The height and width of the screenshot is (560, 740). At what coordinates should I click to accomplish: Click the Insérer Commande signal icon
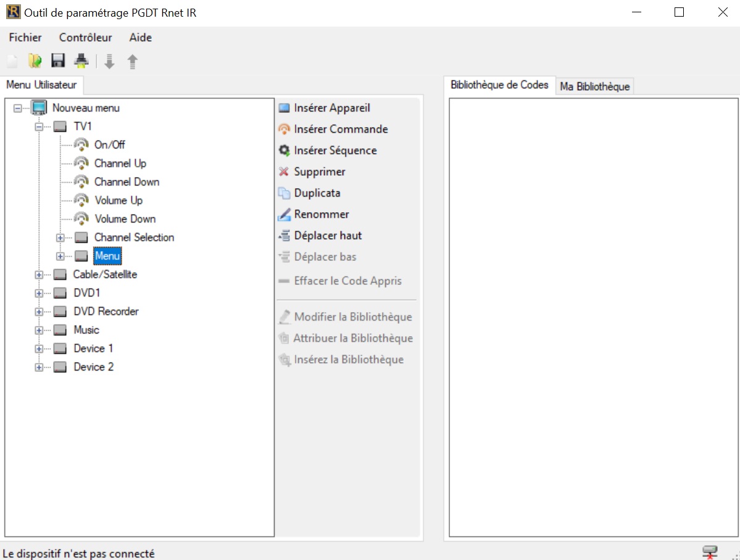click(x=284, y=130)
